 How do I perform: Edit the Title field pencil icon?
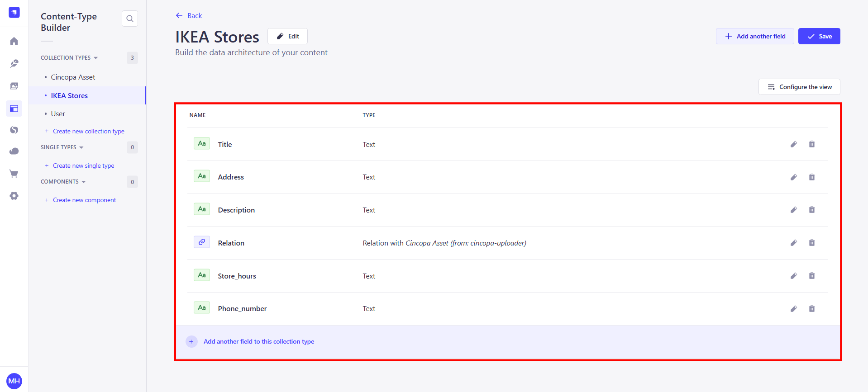point(794,144)
